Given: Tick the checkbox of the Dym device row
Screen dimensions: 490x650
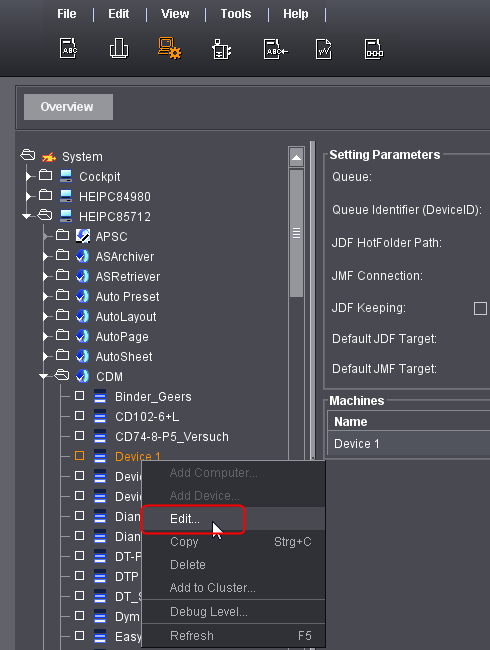Looking at the screenshot, I should coord(80,616).
